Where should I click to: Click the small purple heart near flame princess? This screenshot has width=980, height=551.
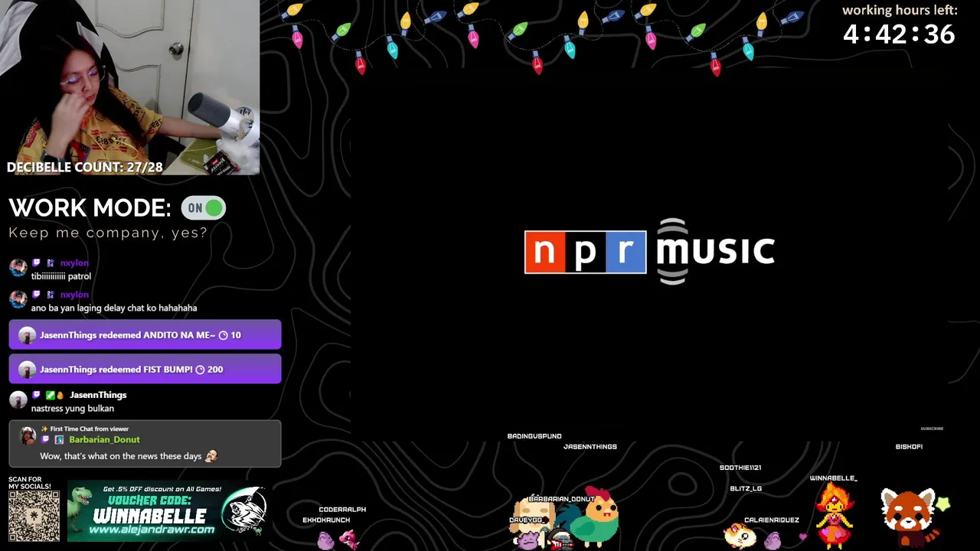802,536
